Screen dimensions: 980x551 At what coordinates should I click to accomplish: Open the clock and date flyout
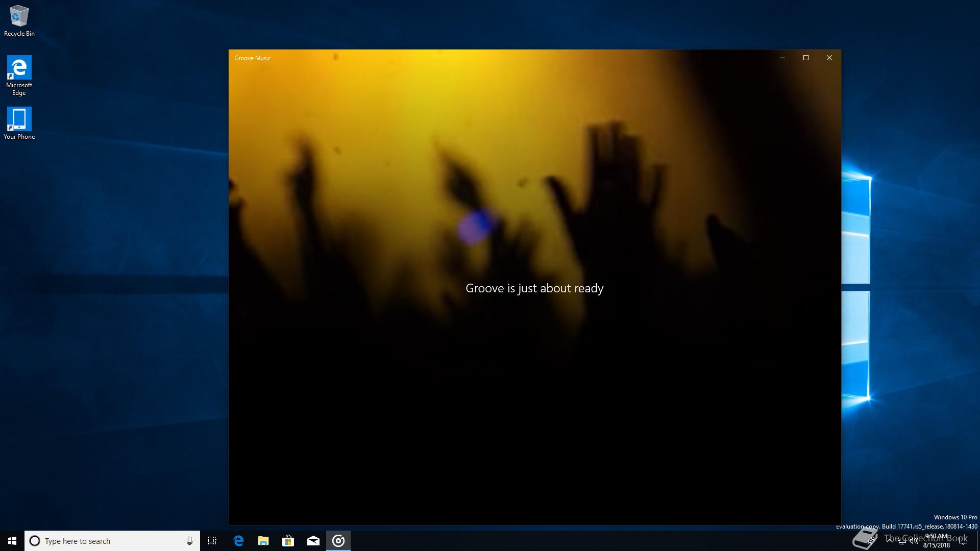point(937,541)
